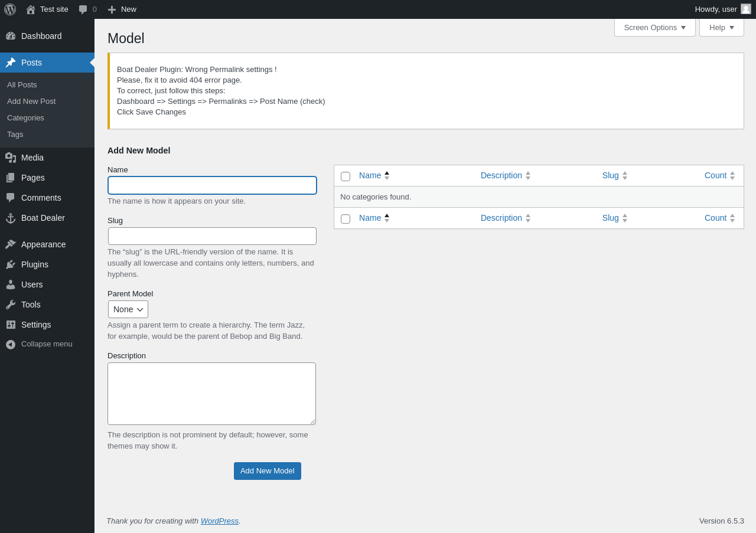
Task: Sort by top Description column link
Action: [x=501, y=175]
